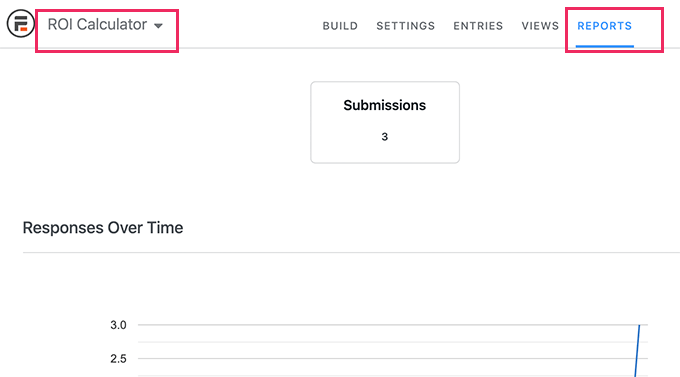Click the divider under Responses Over Time

pyautogui.click(x=351, y=252)
